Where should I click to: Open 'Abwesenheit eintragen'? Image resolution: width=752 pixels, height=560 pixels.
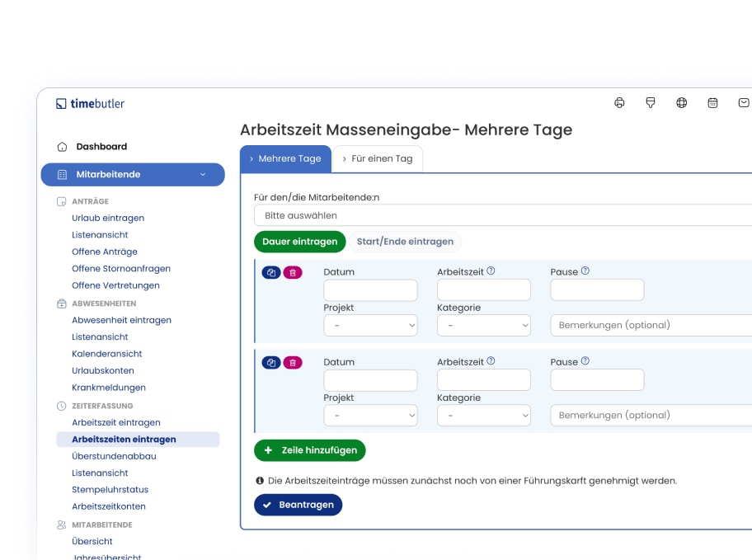[x=121, y=320]
